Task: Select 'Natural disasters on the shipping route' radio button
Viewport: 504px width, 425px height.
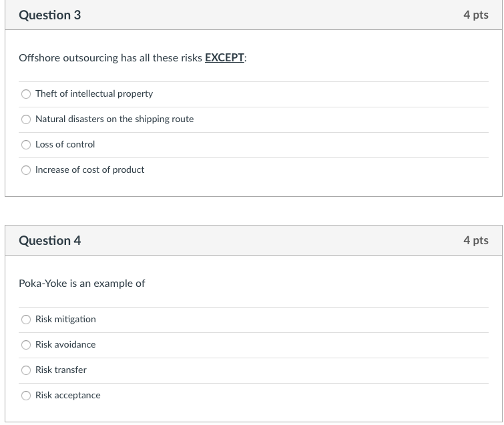Action: coord(26,119)
